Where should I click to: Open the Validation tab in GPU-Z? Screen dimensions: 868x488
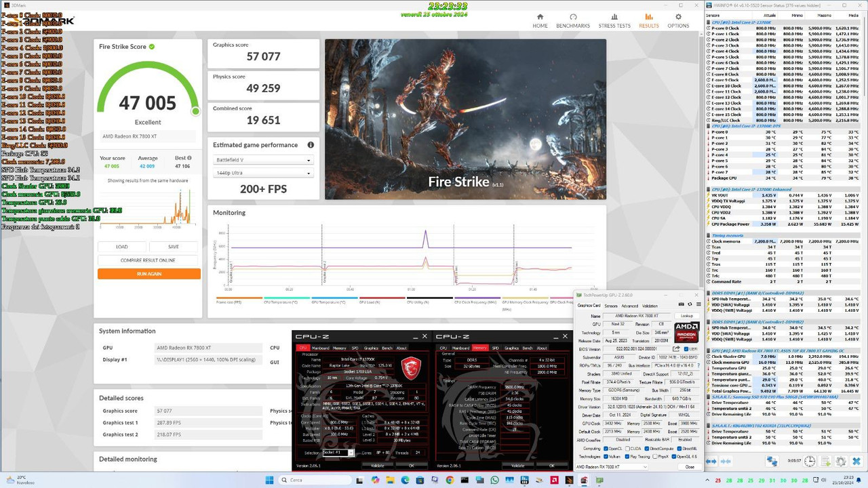(650, 306)
